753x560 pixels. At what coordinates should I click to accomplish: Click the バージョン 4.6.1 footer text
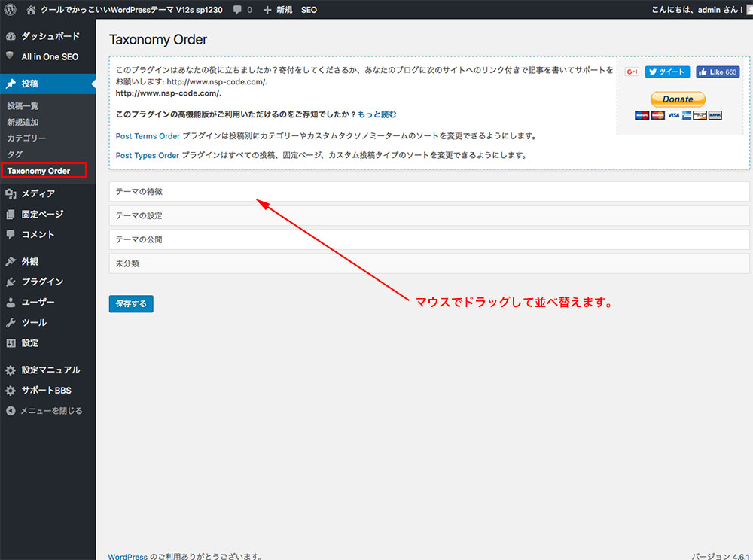tap(721, 556)
